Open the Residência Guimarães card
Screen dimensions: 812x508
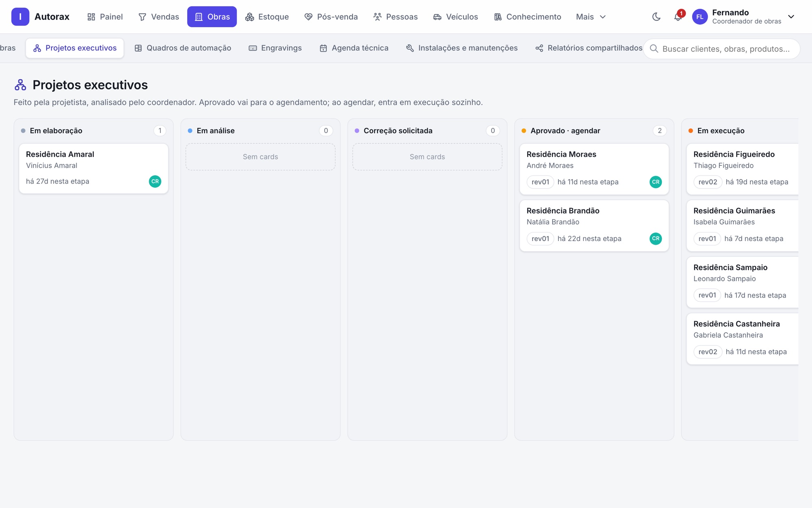743,226
